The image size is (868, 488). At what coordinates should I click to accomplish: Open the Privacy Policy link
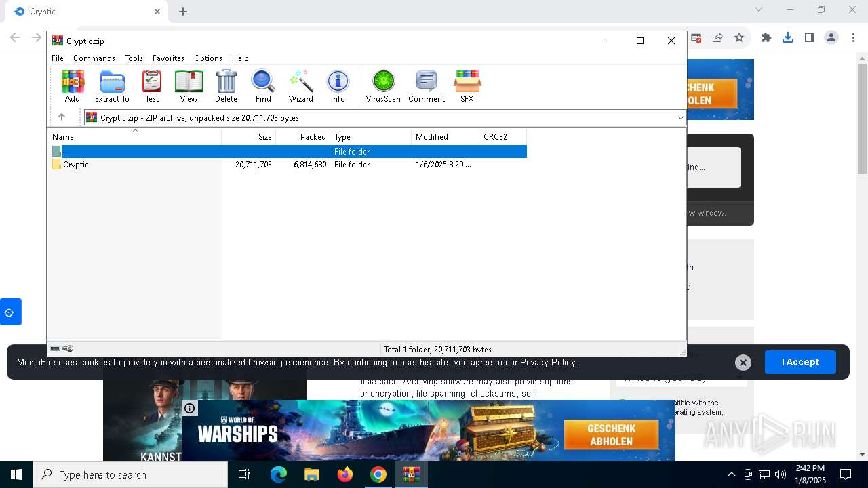click(548, 362)
